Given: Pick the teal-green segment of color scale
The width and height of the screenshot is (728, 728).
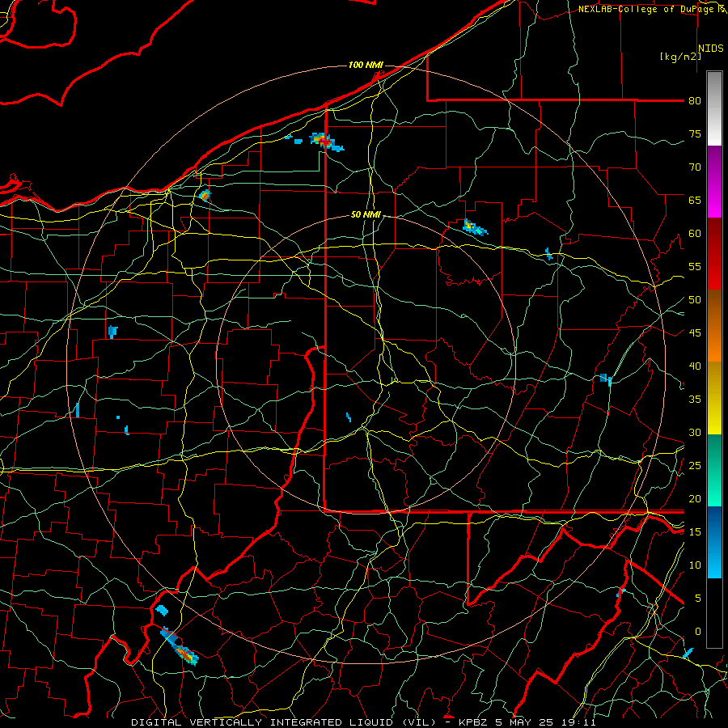Looking at the screenshot, I should point(714,470).
